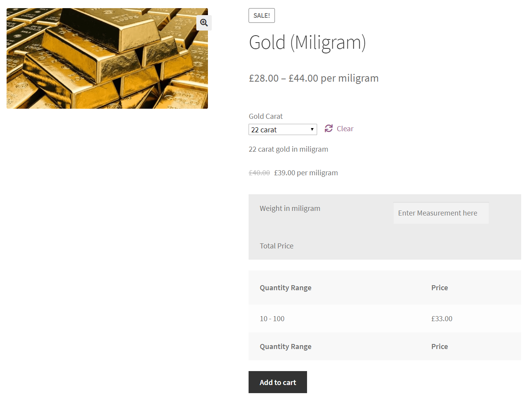Click the Gold (Miligram) product title

307,43
